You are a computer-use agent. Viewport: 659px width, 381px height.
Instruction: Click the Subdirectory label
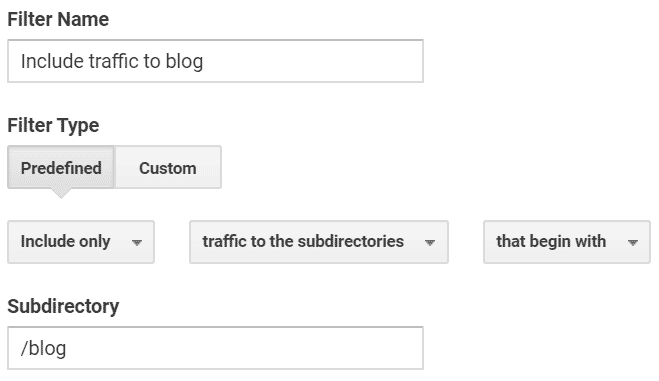click(x=63, y=306)
